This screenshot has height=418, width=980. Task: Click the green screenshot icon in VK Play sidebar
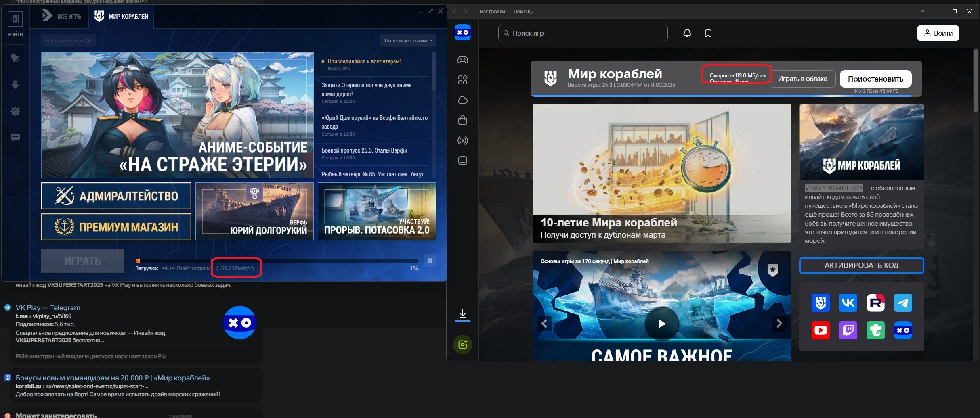[463, 345]
